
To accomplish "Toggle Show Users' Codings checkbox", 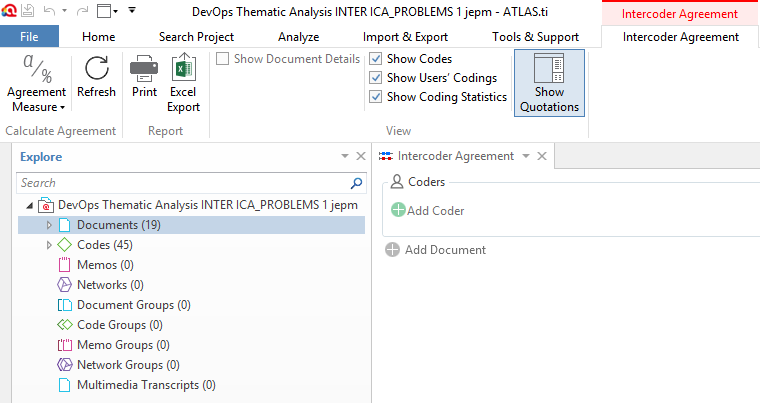I will (x=376, y=78).
